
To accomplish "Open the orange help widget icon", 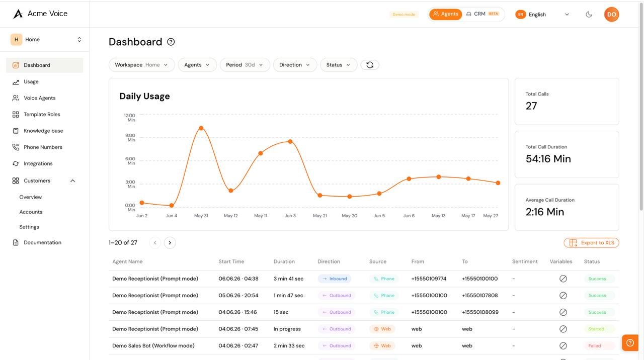I will (x=630, y=343).
